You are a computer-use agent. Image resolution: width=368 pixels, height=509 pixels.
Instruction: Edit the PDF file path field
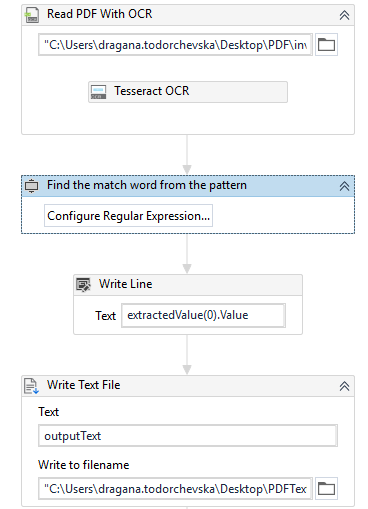(x=175, y=44)
